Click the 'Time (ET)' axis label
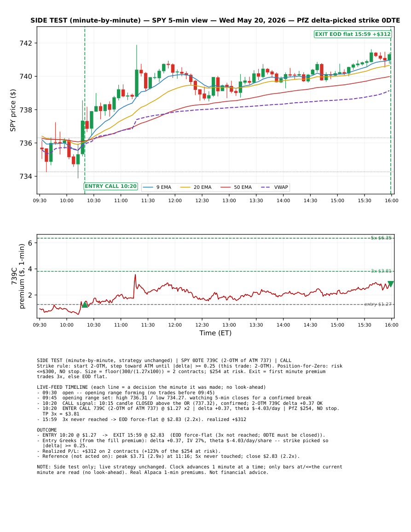This screenshot has width=411, height=532. point(216,333)
